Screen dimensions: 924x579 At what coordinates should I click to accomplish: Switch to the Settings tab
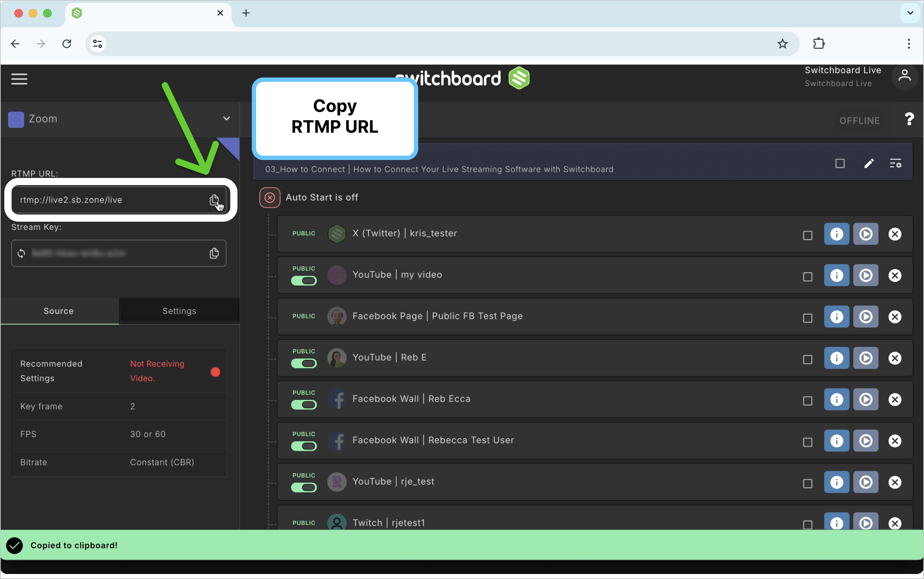179,311
